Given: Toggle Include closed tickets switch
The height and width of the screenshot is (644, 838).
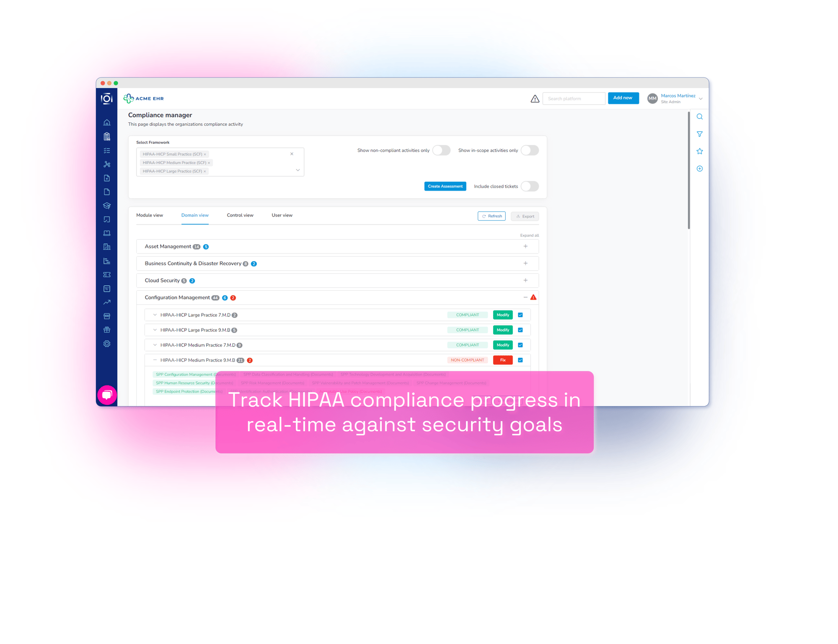Looking at the screenshot, I should point(531,186).
